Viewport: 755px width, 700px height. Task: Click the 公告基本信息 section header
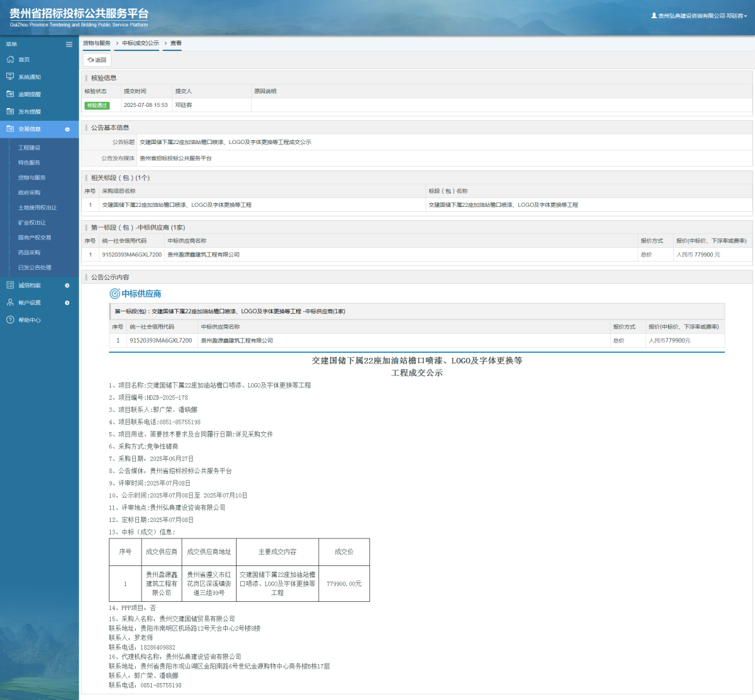[x=110, y=128]
